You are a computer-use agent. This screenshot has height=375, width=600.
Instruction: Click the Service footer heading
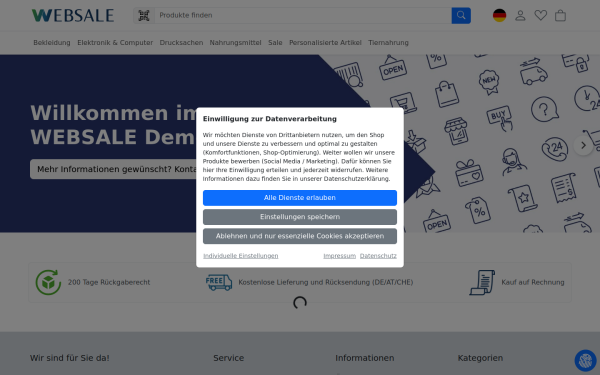(228, 358)
